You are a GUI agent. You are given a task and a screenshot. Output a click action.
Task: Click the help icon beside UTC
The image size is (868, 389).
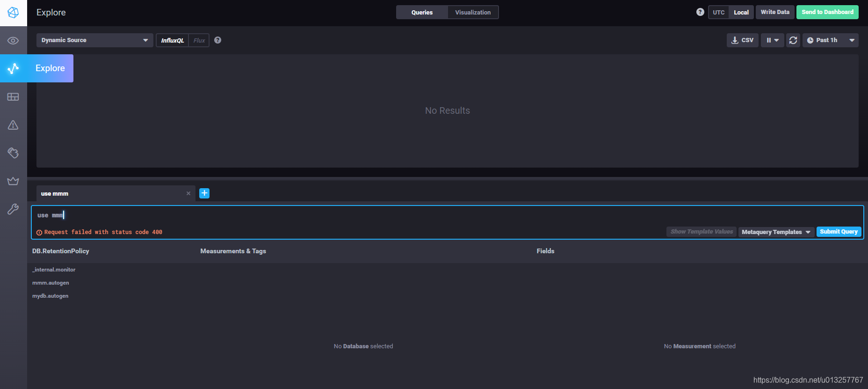[700, 12]
